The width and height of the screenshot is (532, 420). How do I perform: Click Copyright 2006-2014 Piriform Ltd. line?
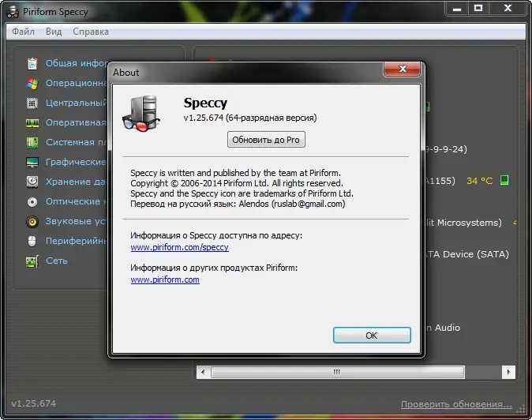237,183
